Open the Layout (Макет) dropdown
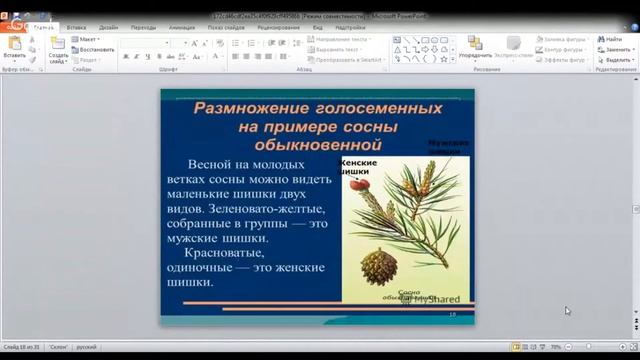Screen dimensions: 640x360 click(86, 39)
